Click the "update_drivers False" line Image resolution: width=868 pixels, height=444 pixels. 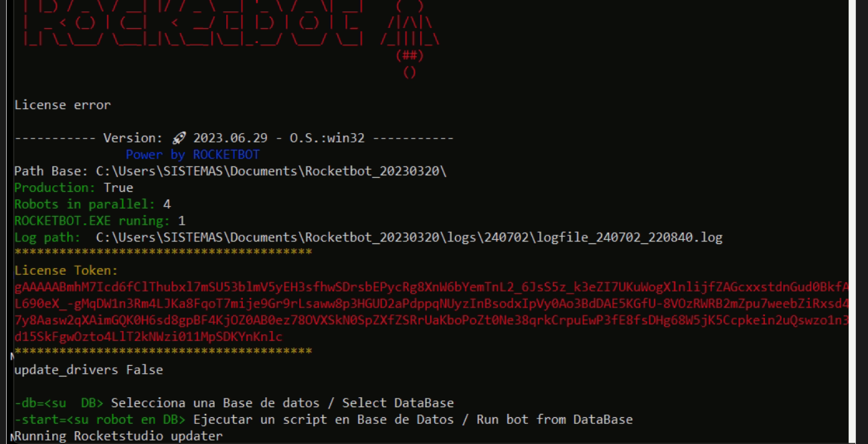click(x=88, y=370)
